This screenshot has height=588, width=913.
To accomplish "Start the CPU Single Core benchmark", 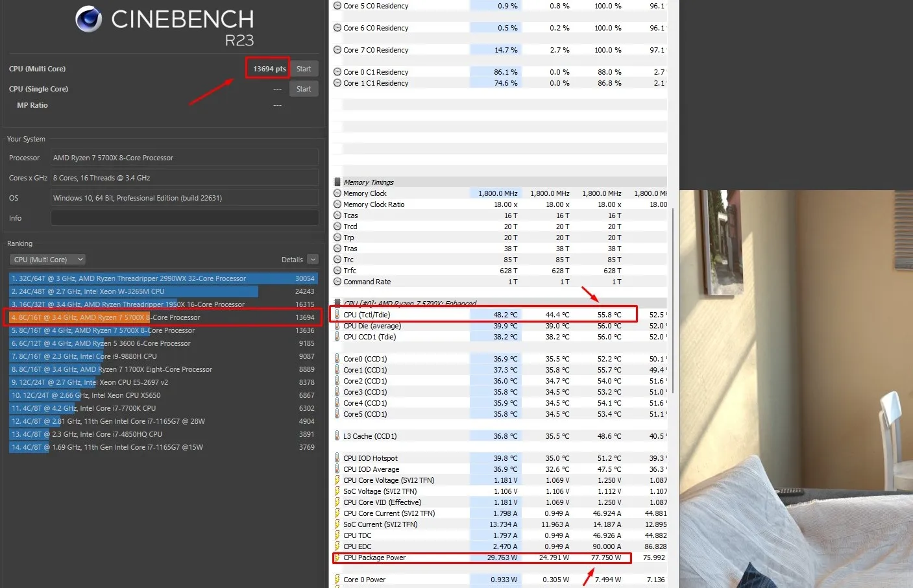I will 304,89.
